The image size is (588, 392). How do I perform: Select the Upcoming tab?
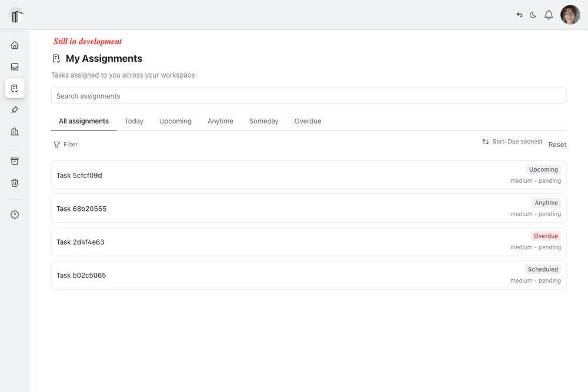[x=175, y=121]
